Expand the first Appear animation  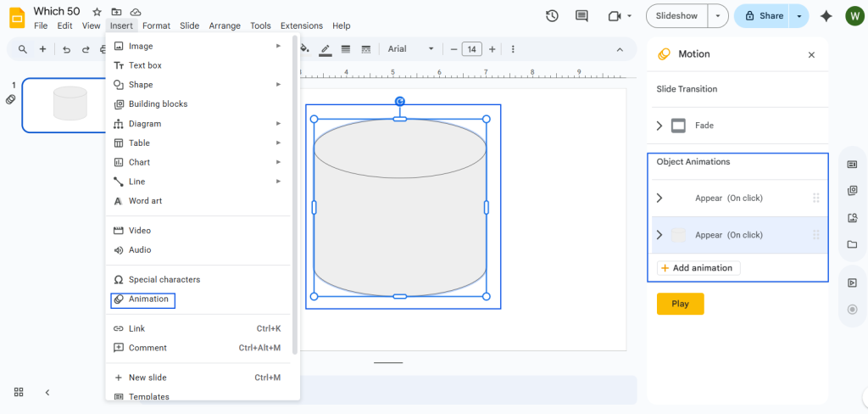coord(660,199)
